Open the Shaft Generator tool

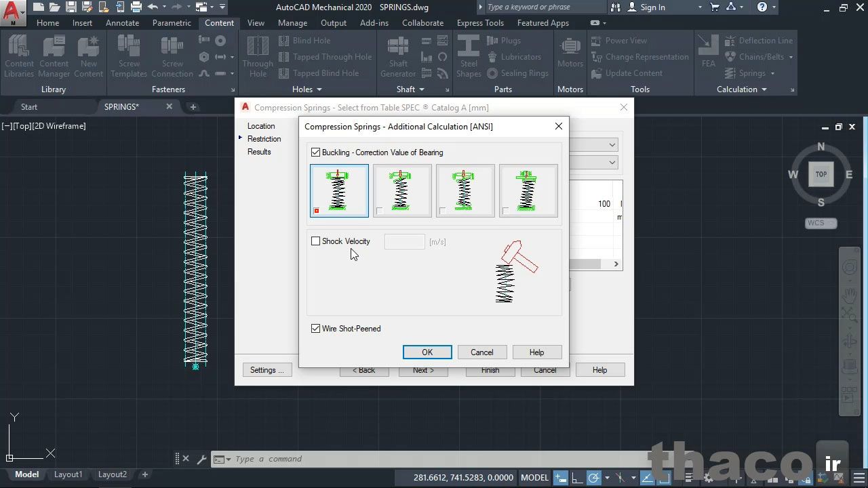point(398,56)
